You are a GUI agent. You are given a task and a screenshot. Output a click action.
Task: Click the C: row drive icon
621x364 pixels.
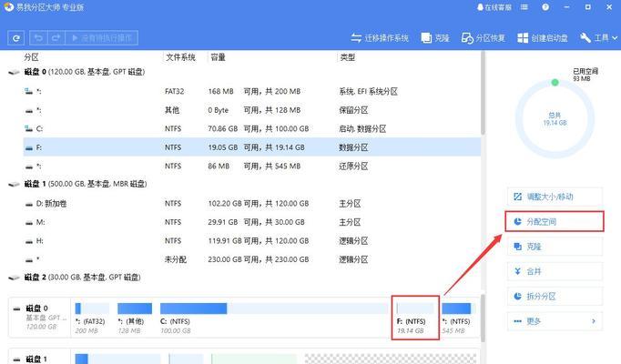29,129
